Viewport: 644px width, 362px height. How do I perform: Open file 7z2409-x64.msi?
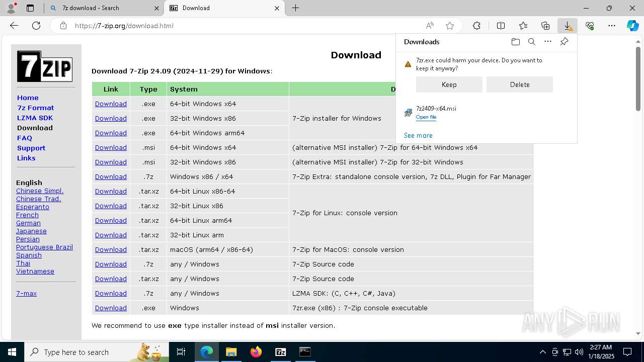click(426, 117)
